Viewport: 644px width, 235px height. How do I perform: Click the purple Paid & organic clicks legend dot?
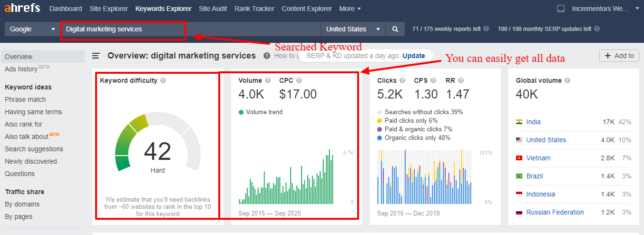tap(380, 129)
